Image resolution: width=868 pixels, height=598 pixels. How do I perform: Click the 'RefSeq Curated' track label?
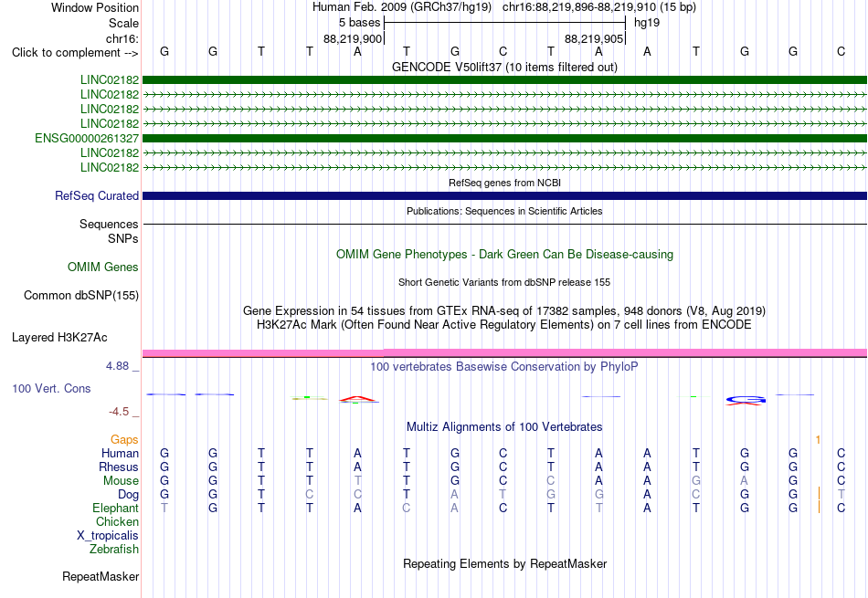click(96, 195)
